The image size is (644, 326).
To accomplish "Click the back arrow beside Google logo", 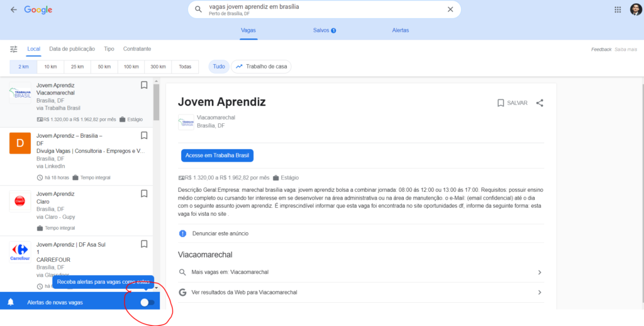I will (x=14, y=10).
